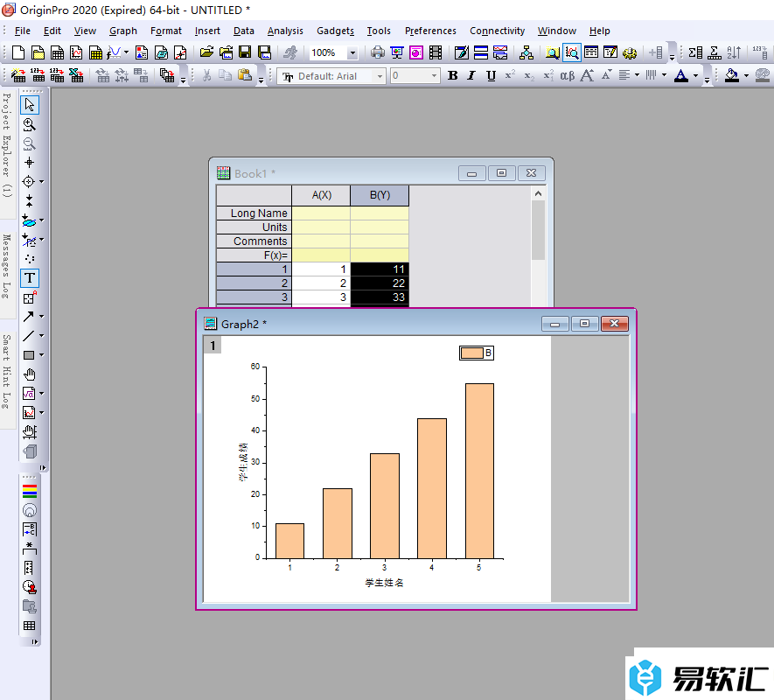Expand the Data Reader tool options arrow

point(41,182)
